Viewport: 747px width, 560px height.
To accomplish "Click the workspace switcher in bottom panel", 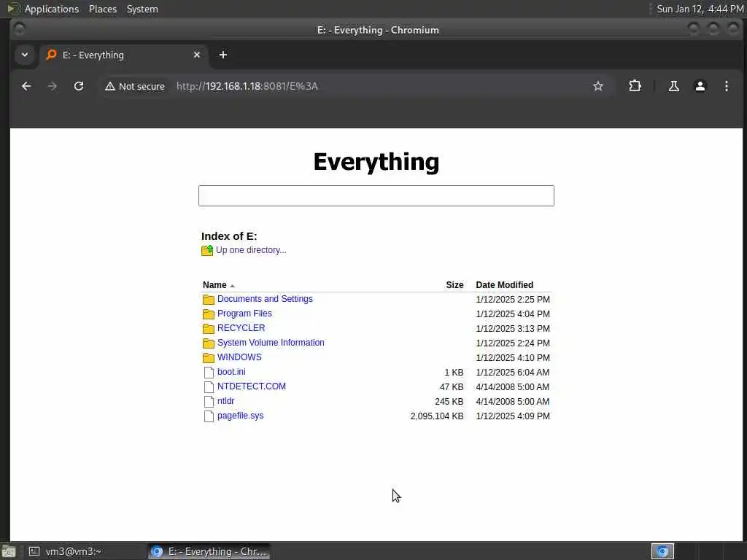I will pos(662,551).
